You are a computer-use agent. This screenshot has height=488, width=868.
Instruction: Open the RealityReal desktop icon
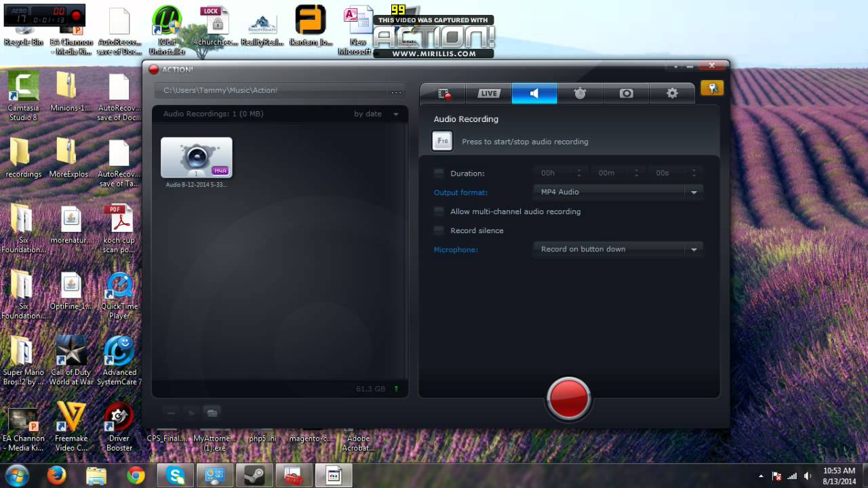pyautogui.click(x=262, y=29)
